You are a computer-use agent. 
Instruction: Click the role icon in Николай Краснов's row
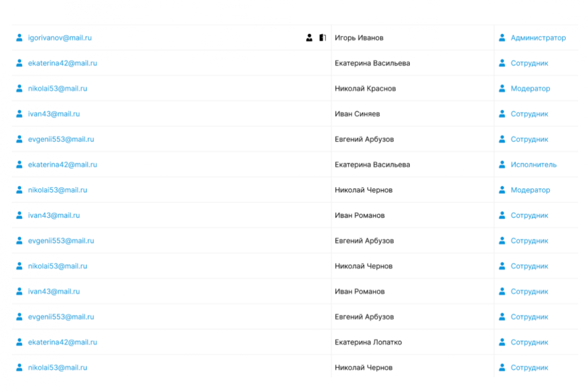(502, 89)
